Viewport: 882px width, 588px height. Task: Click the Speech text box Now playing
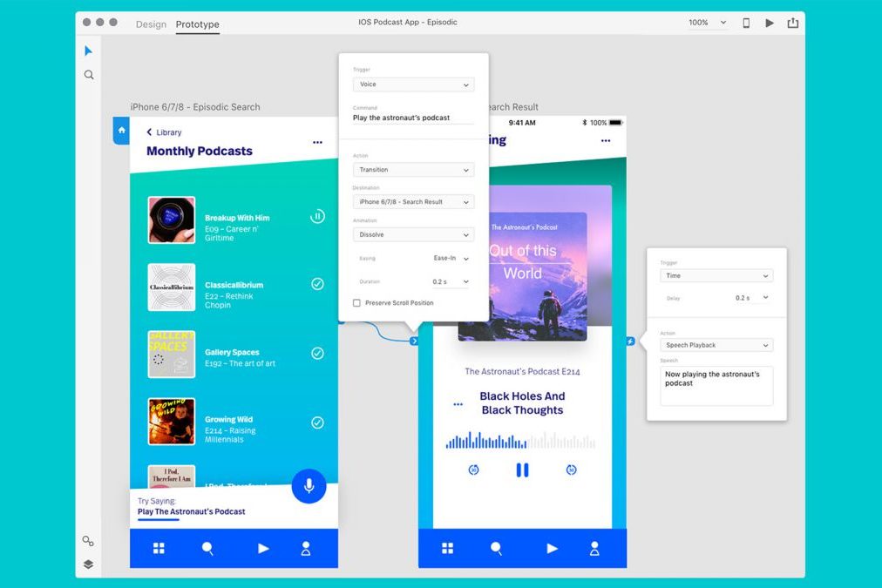716,386
